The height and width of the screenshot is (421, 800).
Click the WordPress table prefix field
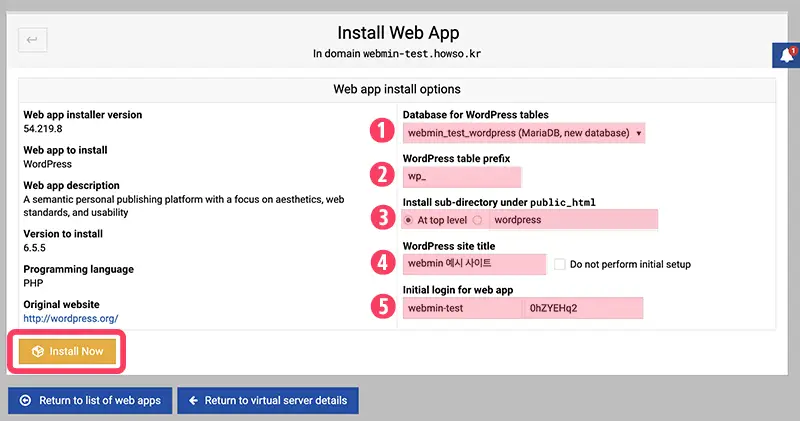pyautogui.click(x=462, y=177)
